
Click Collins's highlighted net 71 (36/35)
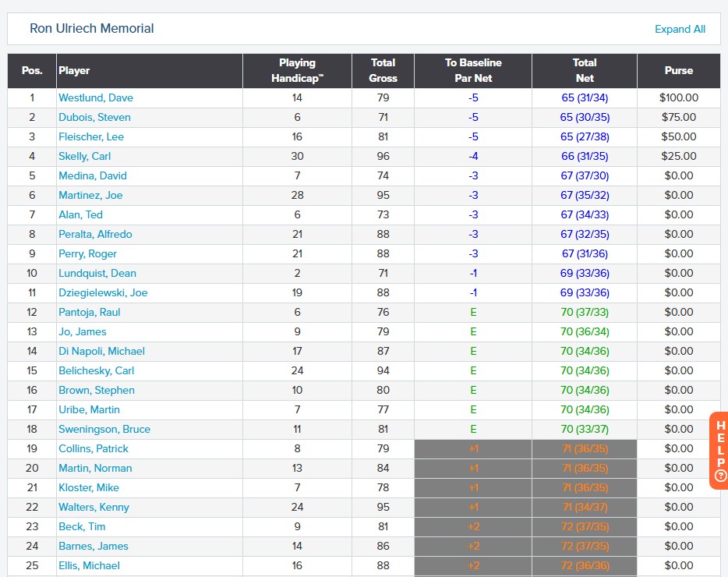[584, 449]
